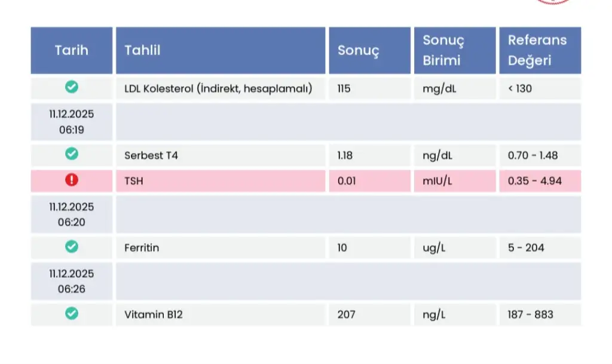The width and height of the screenshot is (612, 364).
Task: Click the green check icon beside Vitamin B12
Action: [71, 313]
